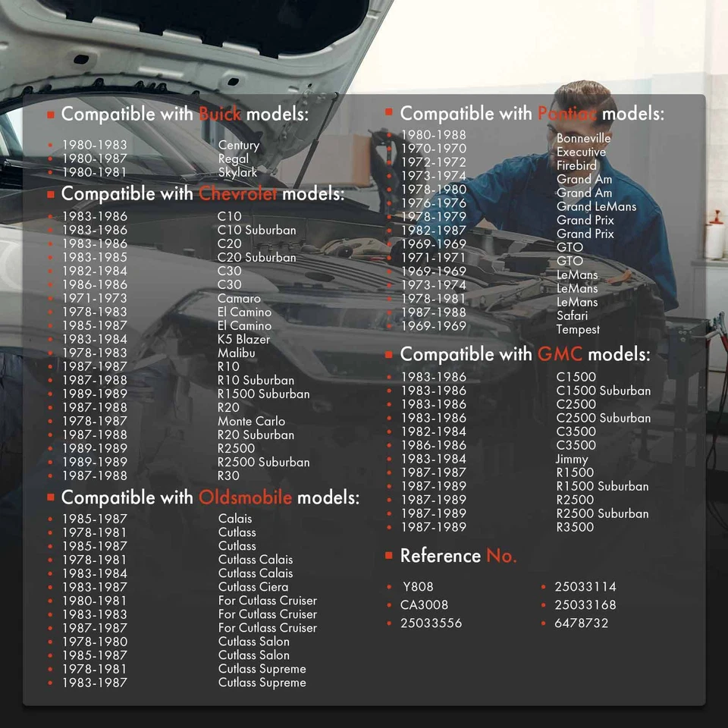
Task: Select the 'Grand LeMans' model name
Action: [597, 206]
